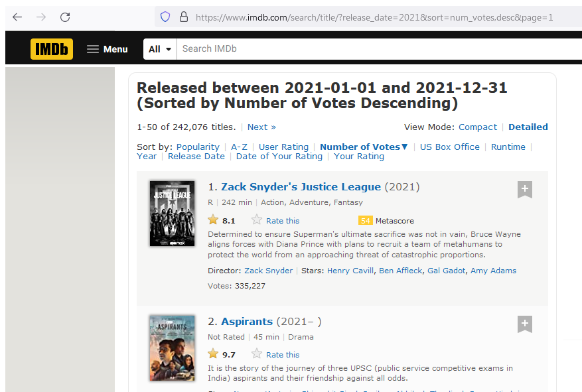The width and height of the screenshot is (582, 392).
Task: Add Aspirants to watchlist with plus ribbon
Action: point(525,324)
